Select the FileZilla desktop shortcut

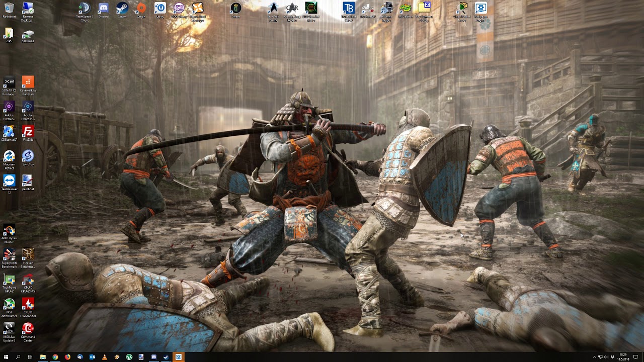(28, 133)
